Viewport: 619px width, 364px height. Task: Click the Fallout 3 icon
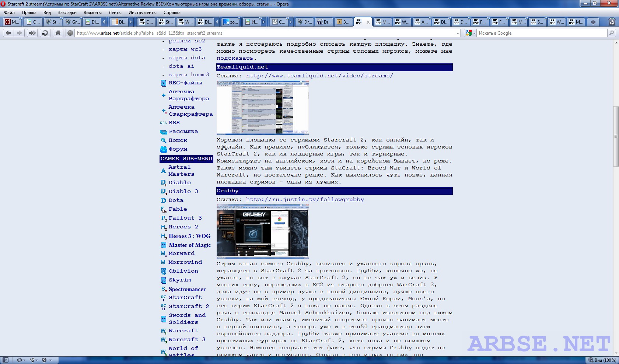tap(164, 218)
